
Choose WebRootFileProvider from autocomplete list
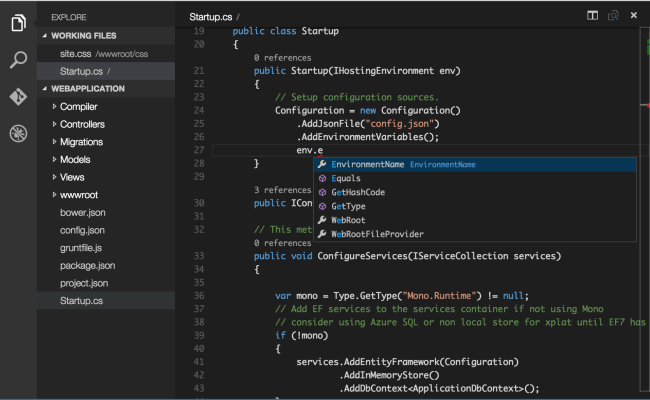click(475, 234)
